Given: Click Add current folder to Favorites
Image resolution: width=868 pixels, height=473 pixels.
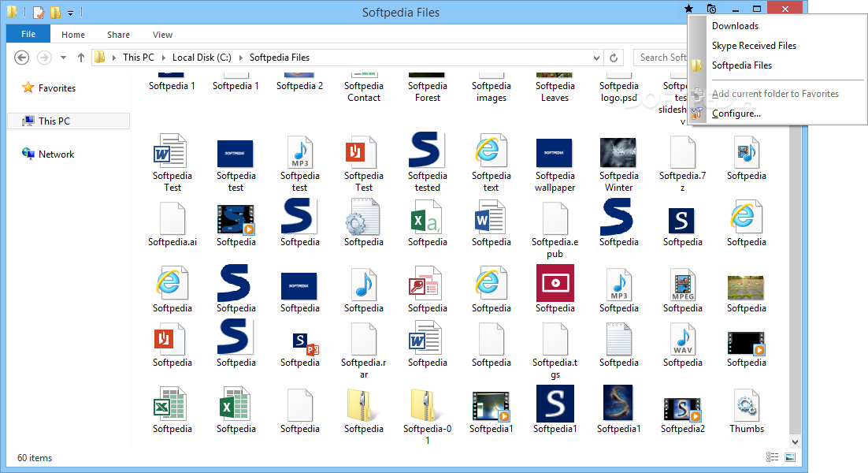Looking at the screenshot, I should click(x=777, y=94).
